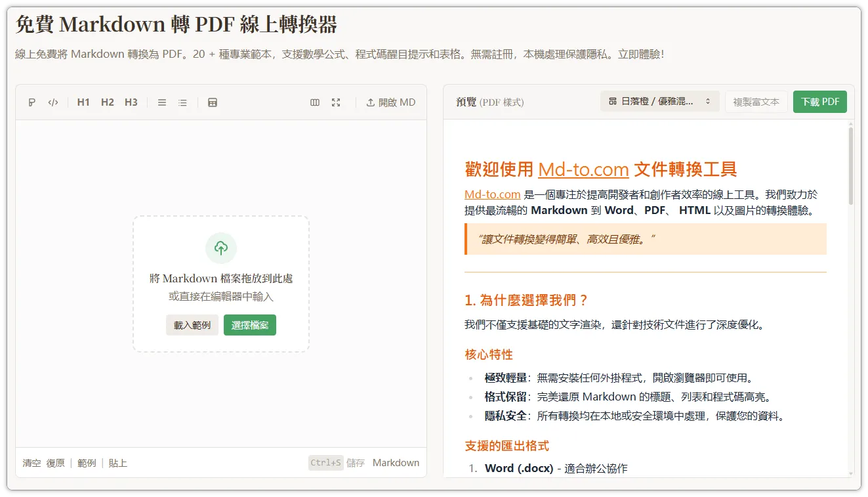
Task: Paste clipboard content using 貼上
Action: [118, 462]
